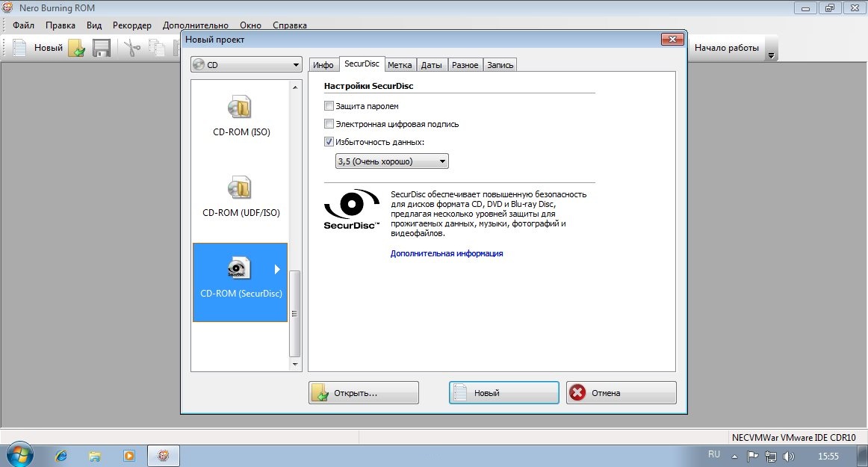Click the project list scrollbar thumb
Viewport: 868px width, 467px height.
tap(295, 314)
